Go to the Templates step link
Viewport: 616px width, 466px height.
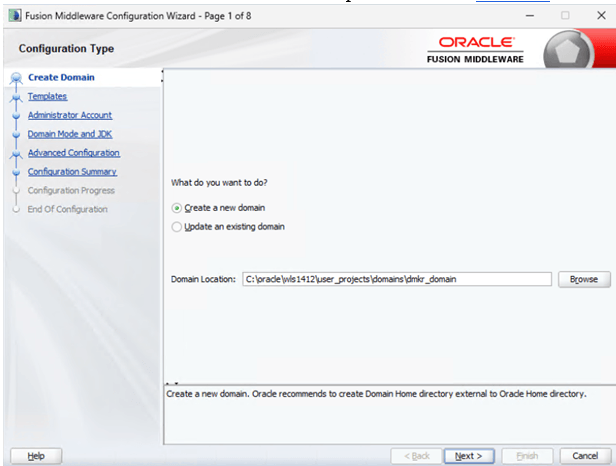click(47, 96)
